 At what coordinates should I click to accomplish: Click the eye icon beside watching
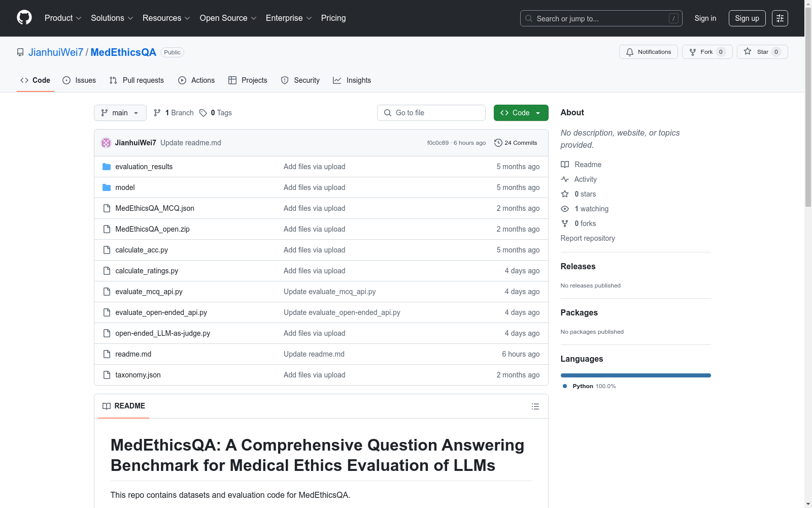click(565, 209)
